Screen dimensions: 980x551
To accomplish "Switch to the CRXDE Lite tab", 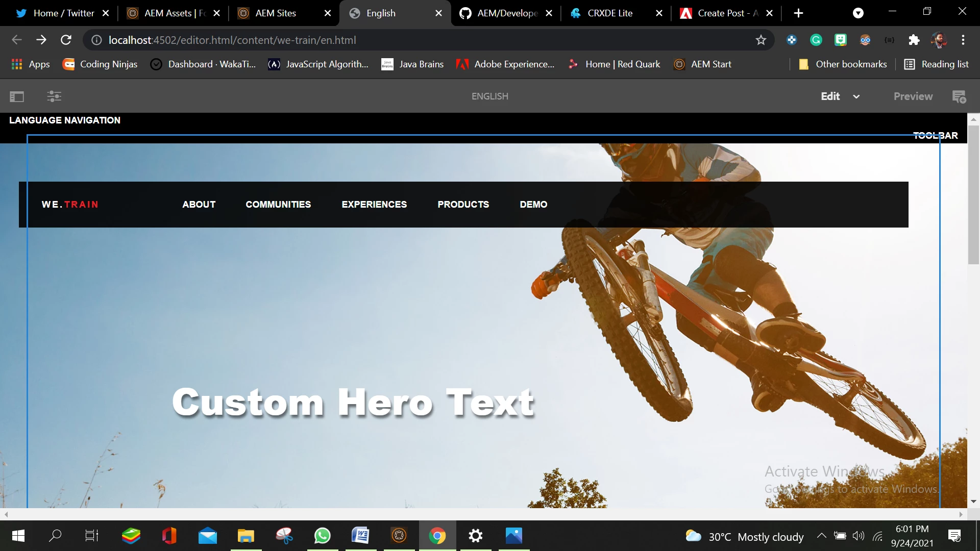I will click(x=609, y=13).
